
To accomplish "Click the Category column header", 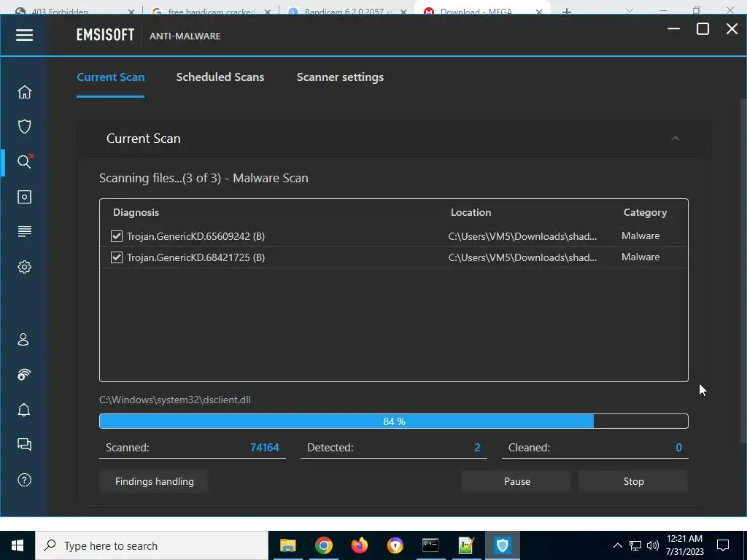I will click(x=645, y=212).
